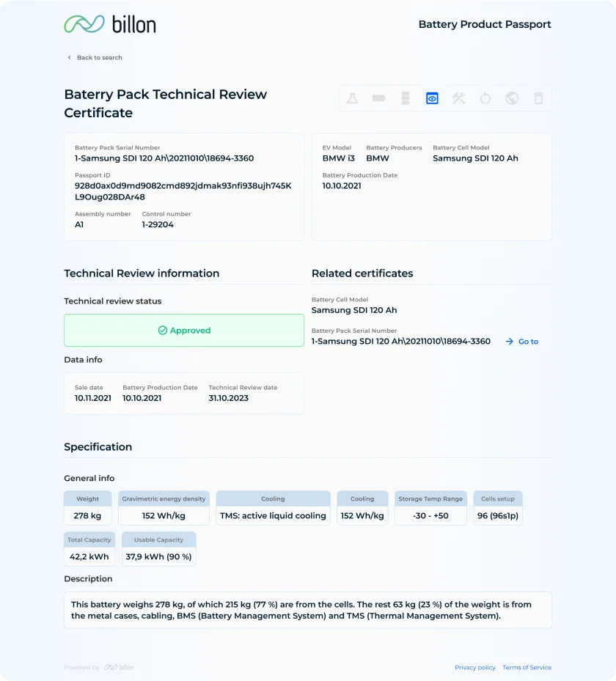Click the battery weight description text box
Viewport: 616px width, 681px height.
[x=307, y=610]
